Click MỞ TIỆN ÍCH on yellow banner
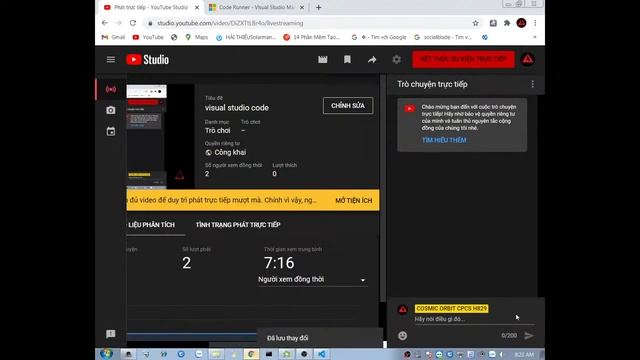640x360 pixels. tap(353, 200)
